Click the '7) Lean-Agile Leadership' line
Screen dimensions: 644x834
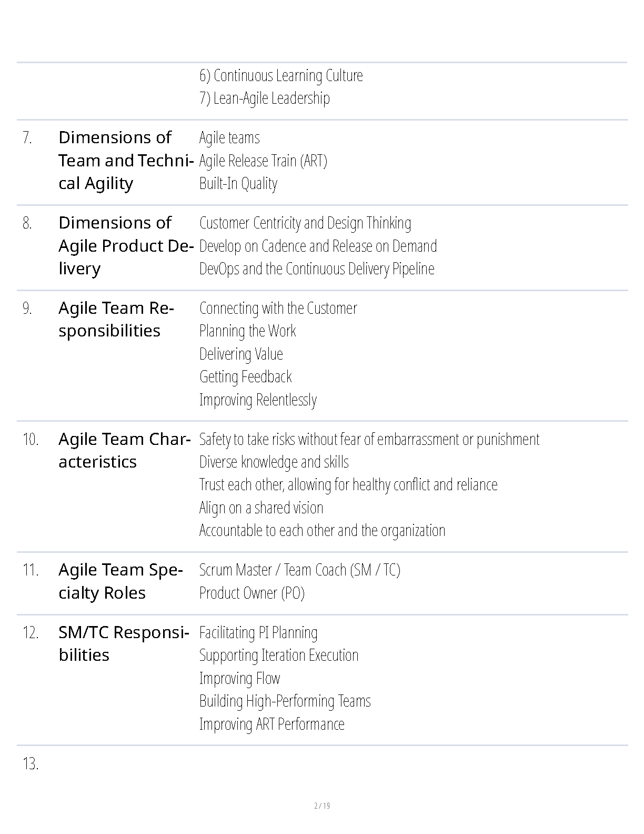click(265, 98)
